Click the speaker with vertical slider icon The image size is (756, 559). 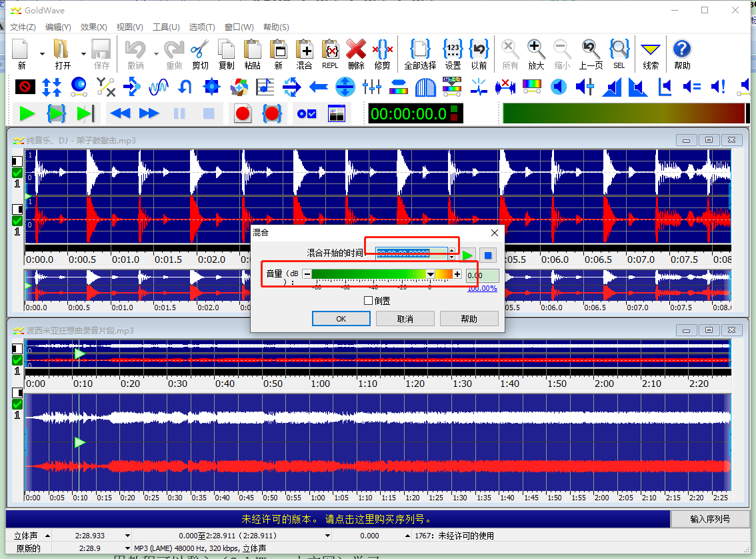(585, 87)
